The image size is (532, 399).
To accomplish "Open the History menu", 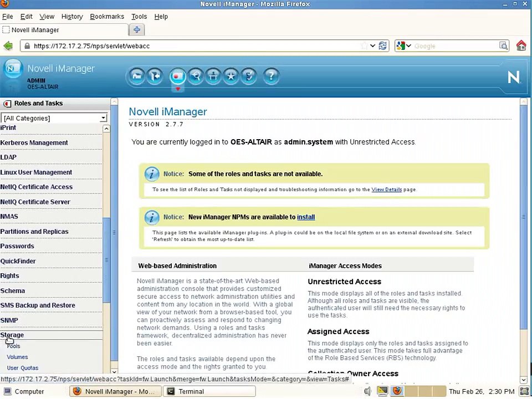I will (72, 16).
